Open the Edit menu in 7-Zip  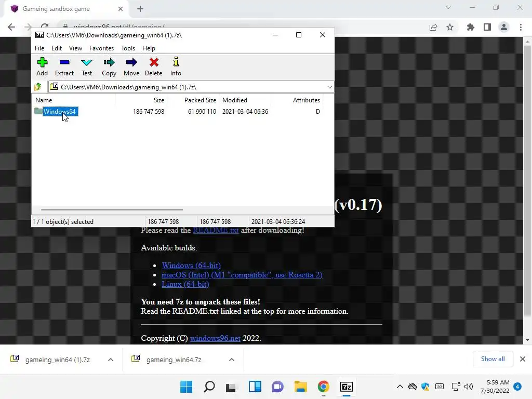[56, 48]
